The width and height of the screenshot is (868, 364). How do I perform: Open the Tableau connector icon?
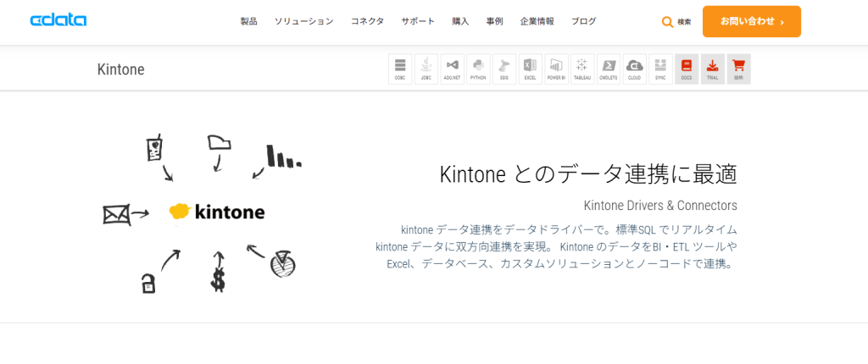click(582, 69)
